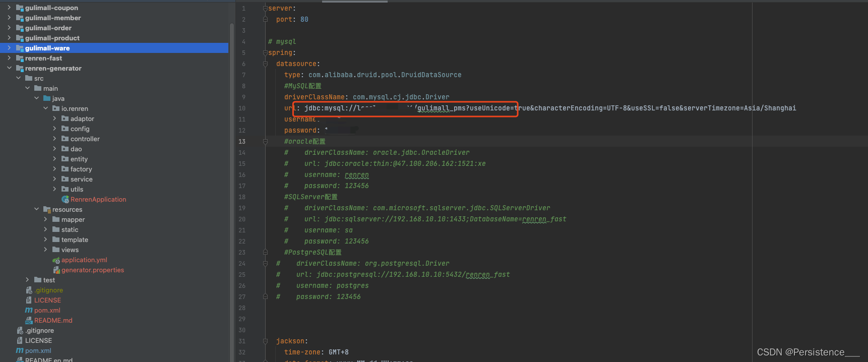This screenshot has width=868, height=362.
Task: Click the entity package icon
Action: (65, 159)
